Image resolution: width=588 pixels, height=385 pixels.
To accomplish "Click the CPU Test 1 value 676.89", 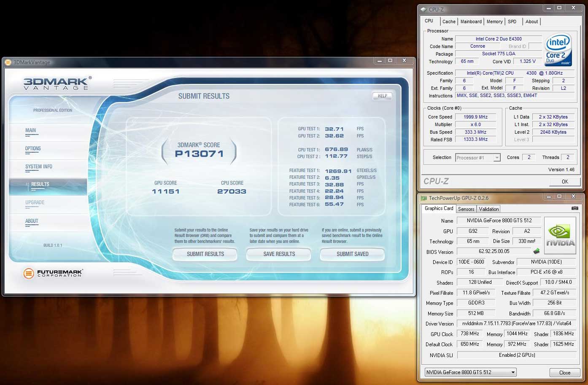I will click(x=336, y=150).
